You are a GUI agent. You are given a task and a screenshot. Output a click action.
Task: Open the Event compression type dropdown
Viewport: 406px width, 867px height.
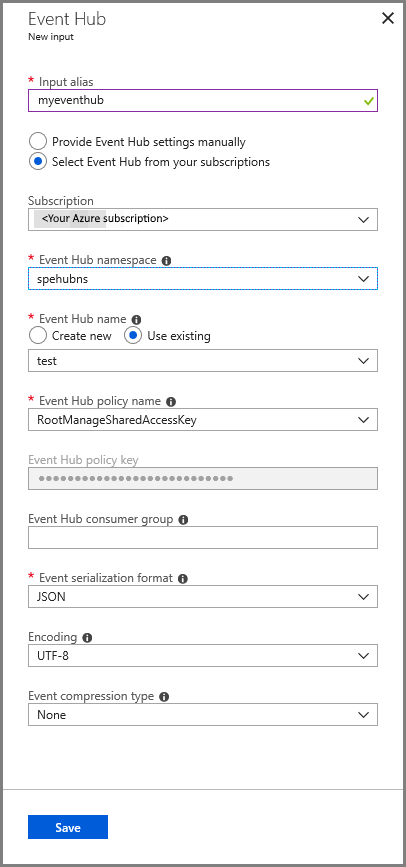click(202, 714)
